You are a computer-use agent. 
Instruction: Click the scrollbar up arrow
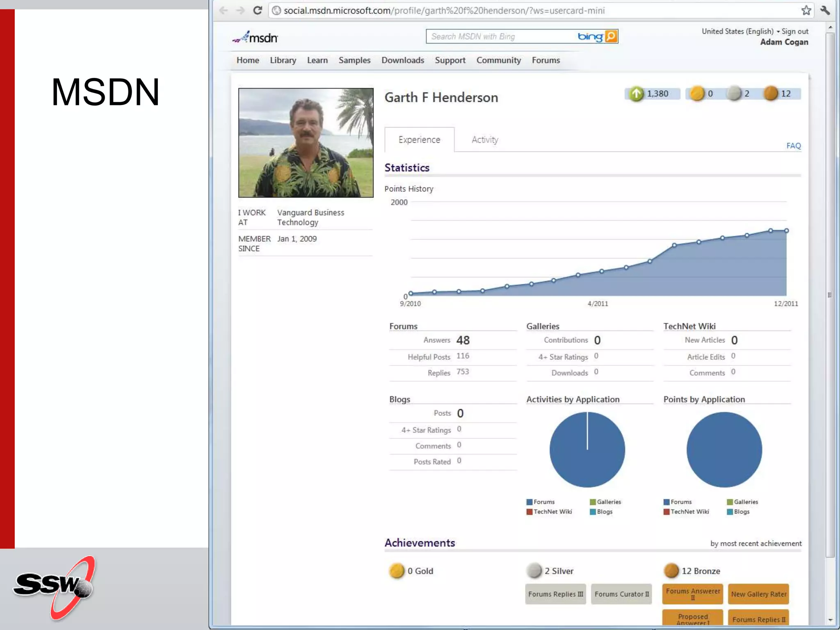coord(830,27)
